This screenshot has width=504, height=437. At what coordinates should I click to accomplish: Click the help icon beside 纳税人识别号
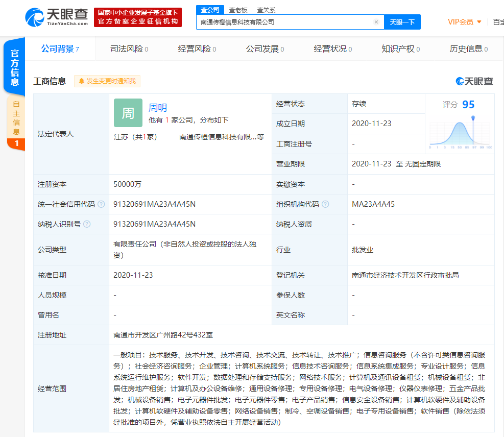pos(87,224)
